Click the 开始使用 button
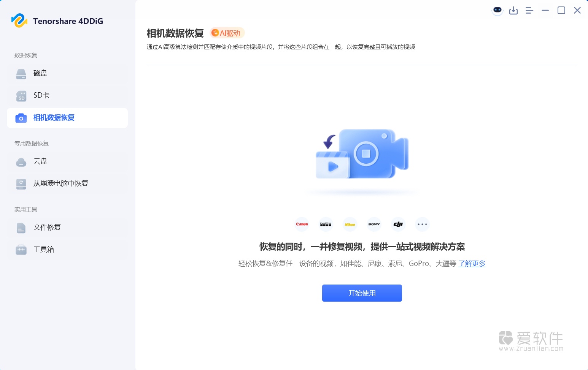The height and width of the screenshot is (370, 588). coord(362,293)
